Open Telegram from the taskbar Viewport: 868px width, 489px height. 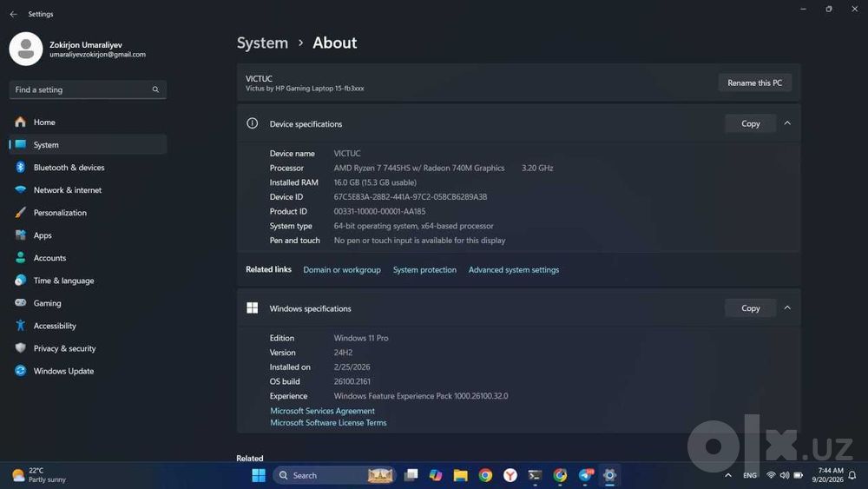coord(586,475)
